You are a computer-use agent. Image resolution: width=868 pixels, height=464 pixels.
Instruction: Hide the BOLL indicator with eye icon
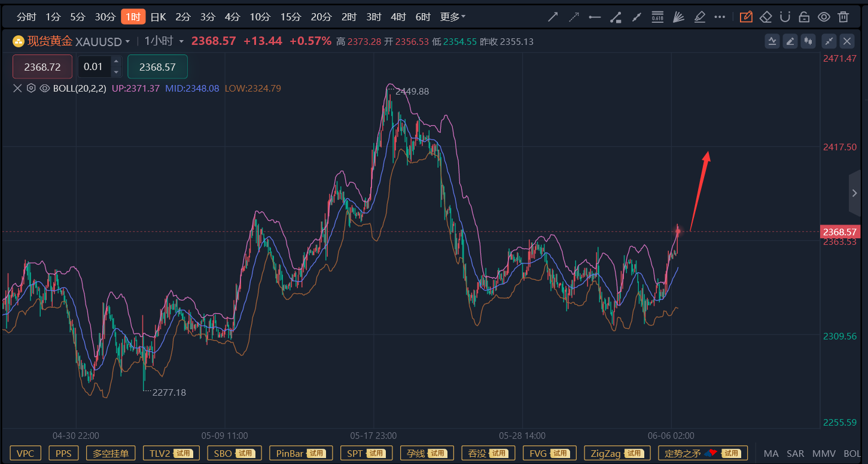pyautogui.click(x=45, y=89)
